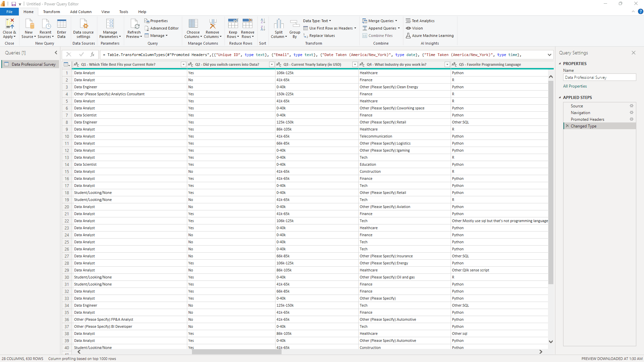
Task: Click the Close & Apply icon
Action: pyautogui.click(x=9, y=24)
